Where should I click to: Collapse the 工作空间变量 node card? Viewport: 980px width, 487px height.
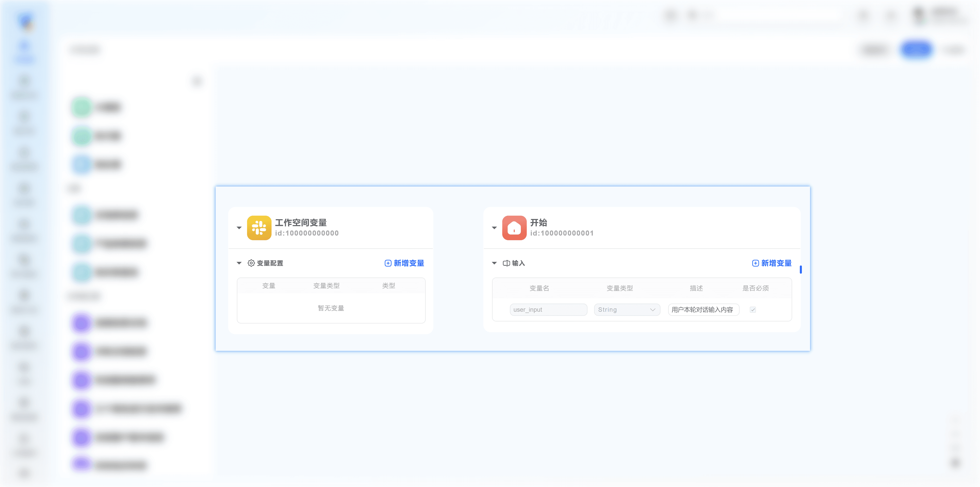click(239, 228)
